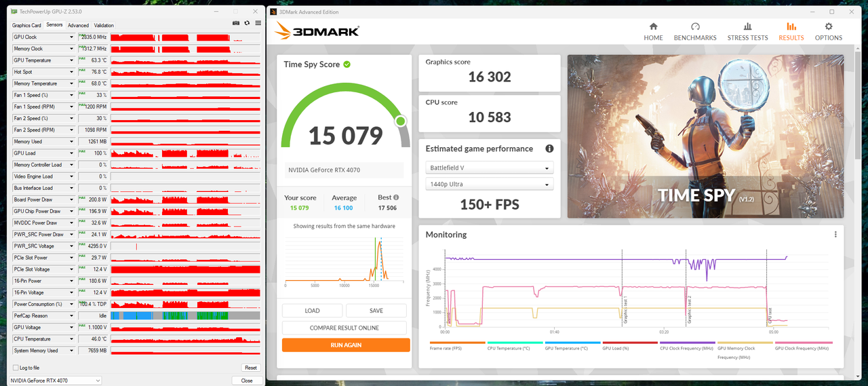Open the GPU-Z hamburger menu
This screenshot has width=868, height=386.
point(258,23)
